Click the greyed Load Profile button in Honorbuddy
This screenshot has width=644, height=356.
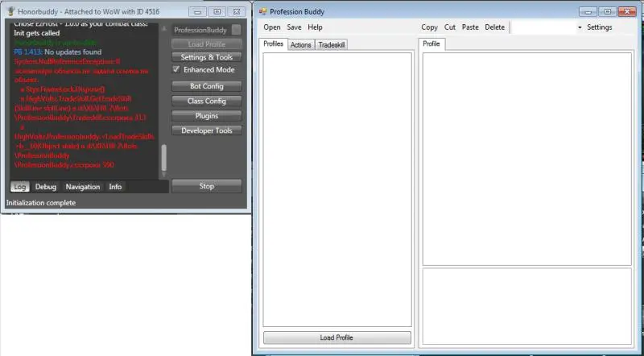207,44
